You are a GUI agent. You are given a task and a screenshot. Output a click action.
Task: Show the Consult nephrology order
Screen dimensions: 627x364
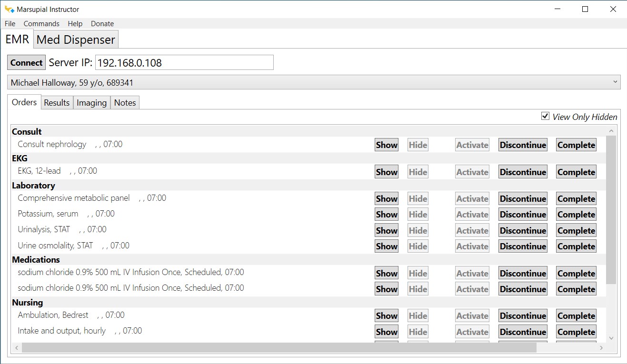[387, 145]
